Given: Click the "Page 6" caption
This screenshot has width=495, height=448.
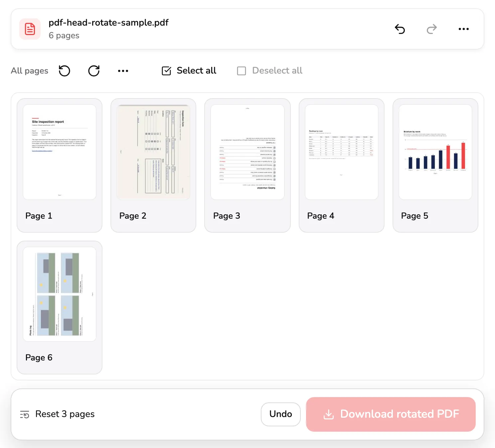Looking at the screenshot, I should pyautogui.click(x=39, y=357).
